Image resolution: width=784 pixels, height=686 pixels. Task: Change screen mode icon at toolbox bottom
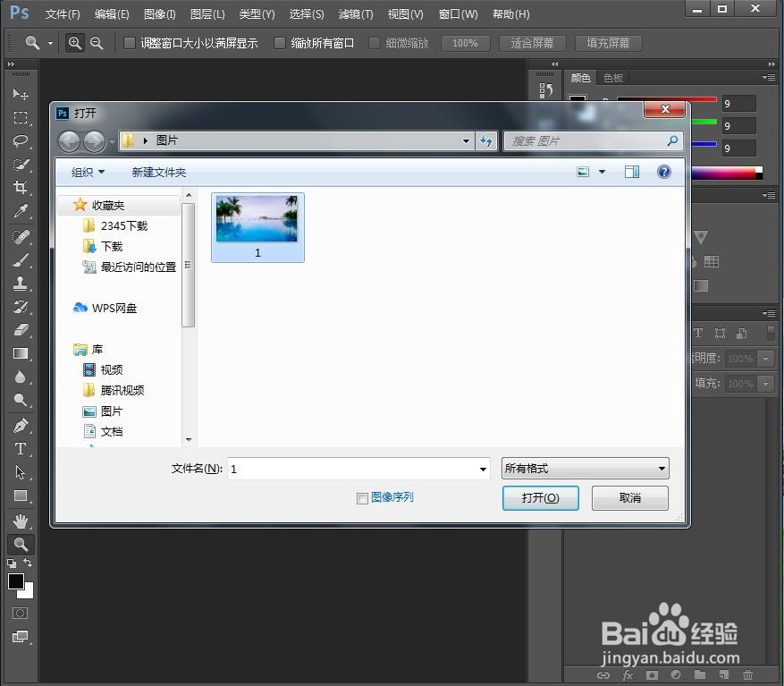(20, 637)
